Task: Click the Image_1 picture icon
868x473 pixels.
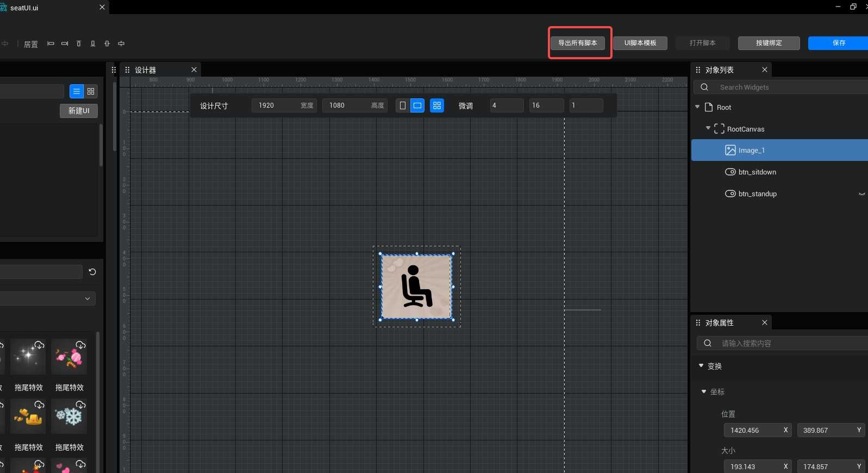Action: click(730, 150)
